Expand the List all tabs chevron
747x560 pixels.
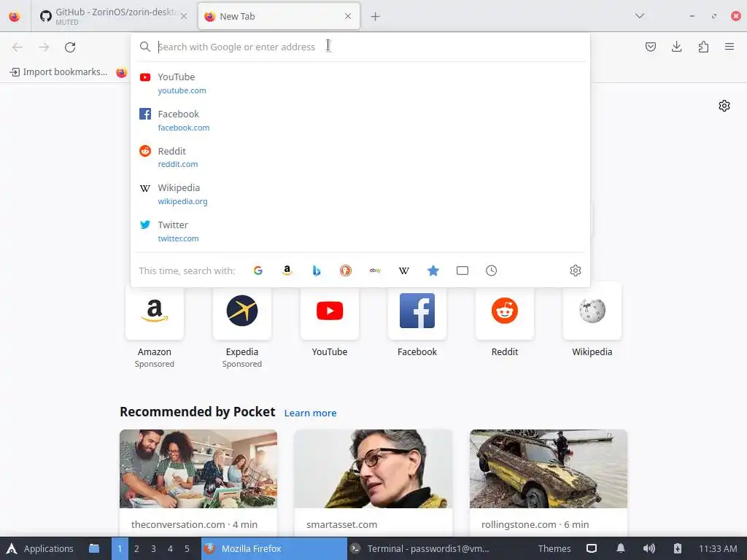pyautogui.click(x=640, y=16)
